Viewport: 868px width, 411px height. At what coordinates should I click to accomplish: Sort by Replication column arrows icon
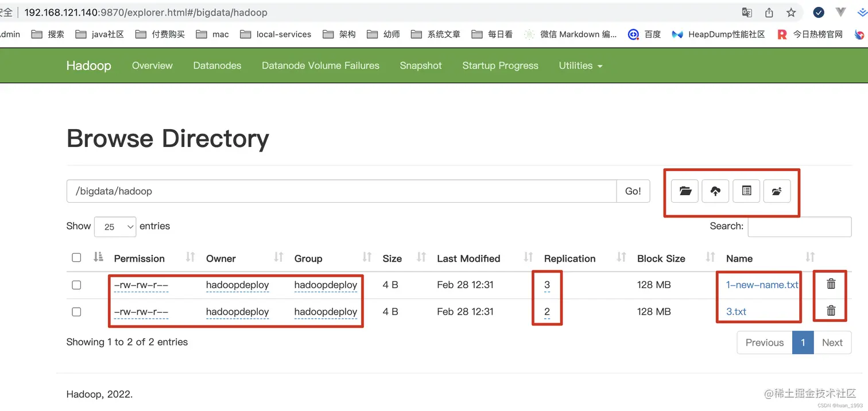(621, 257)
